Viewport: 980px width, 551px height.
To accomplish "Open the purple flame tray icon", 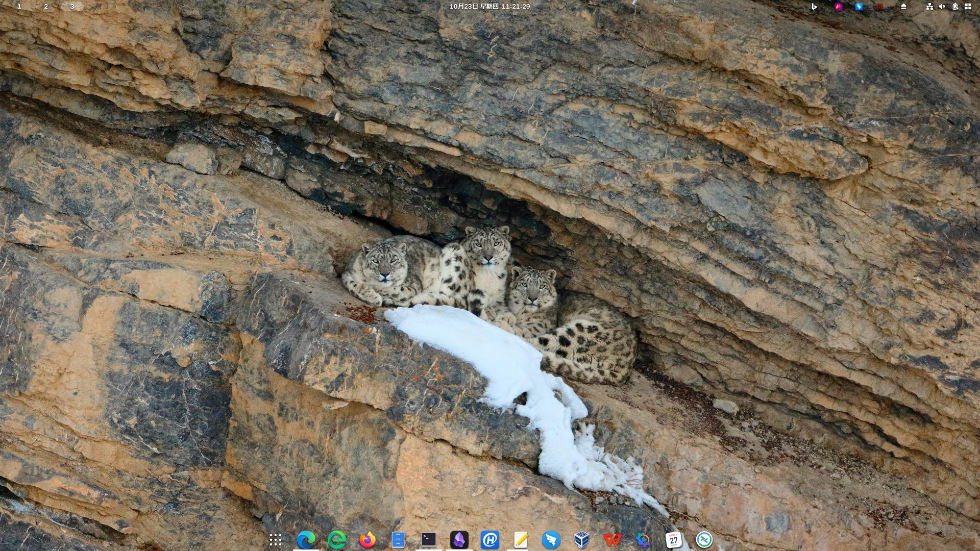I will [839, 7].
